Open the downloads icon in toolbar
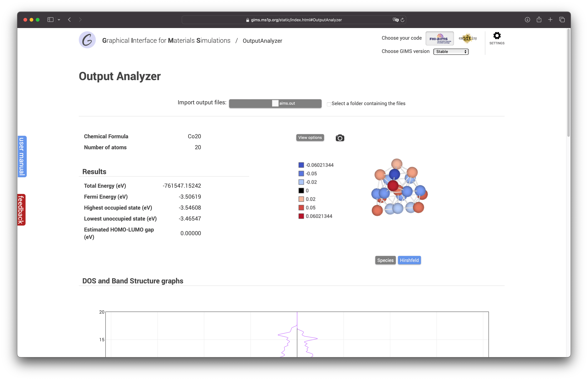 click(527, 20)
